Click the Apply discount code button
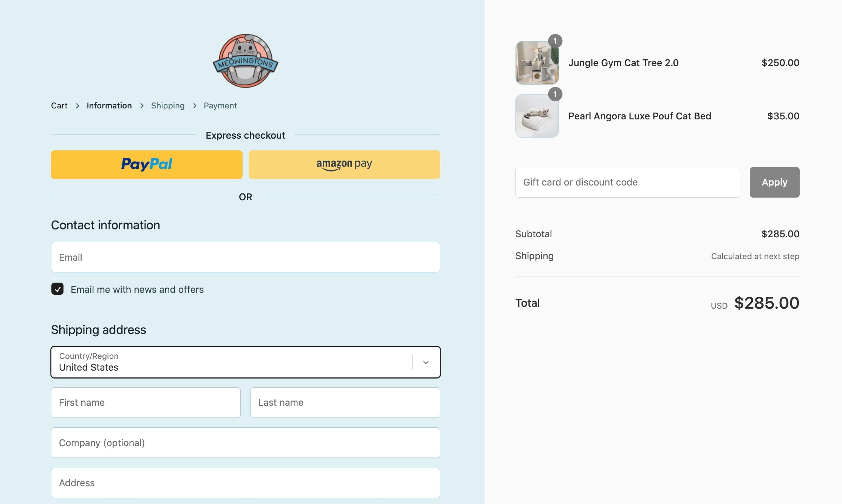The width and height of the screenshot is (842, 504). pos(774,182)
